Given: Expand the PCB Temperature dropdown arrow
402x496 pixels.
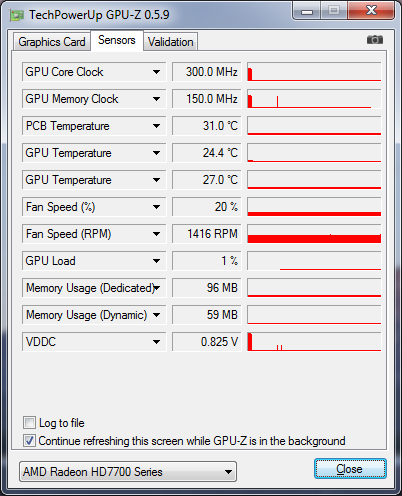Looking at the screenshot, I should pyautogui.click(x=156, y=126).
